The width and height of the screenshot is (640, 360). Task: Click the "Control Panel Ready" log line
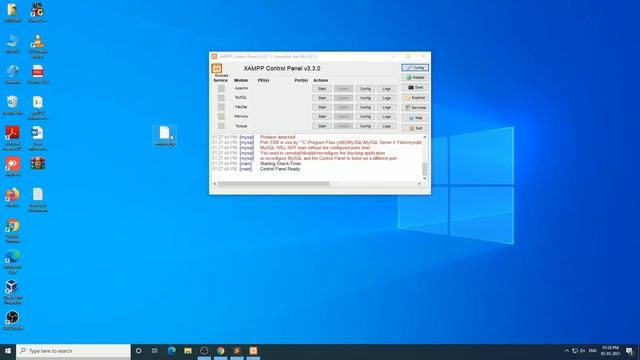[280, 169]
